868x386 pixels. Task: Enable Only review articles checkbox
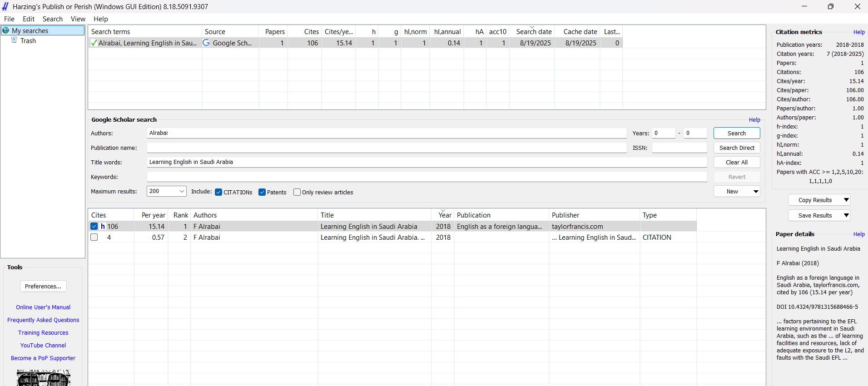tap(297, 192)
